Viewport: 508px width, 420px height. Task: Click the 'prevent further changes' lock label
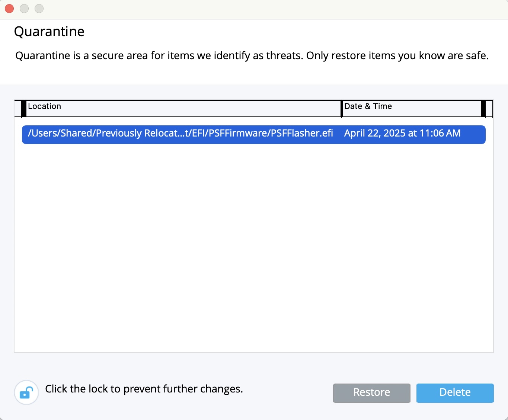pyautogui.click(x=144, y=389)
